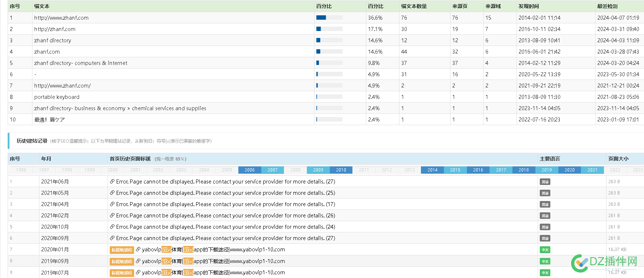Open the 2020年10月 error page title
644x278 pixels.
[x=226, y=227]
